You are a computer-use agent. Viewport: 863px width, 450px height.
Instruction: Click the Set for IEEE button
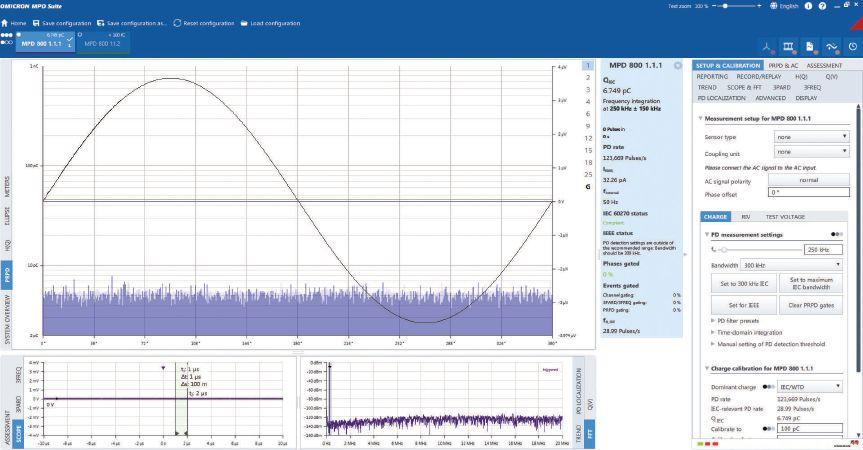coord(744,305)
